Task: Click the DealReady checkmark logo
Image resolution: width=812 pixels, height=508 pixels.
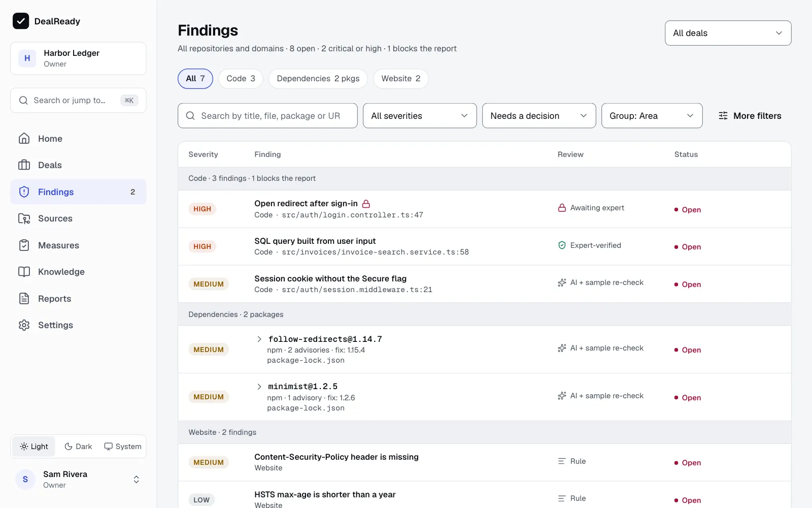Action: (x=21, y=21)
